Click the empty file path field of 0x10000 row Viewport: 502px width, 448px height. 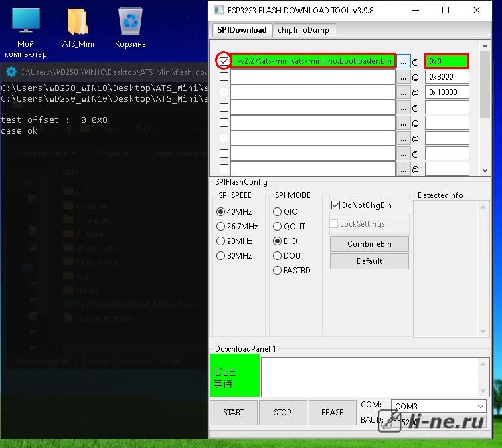pyautogui.click(x=313, y=92)
